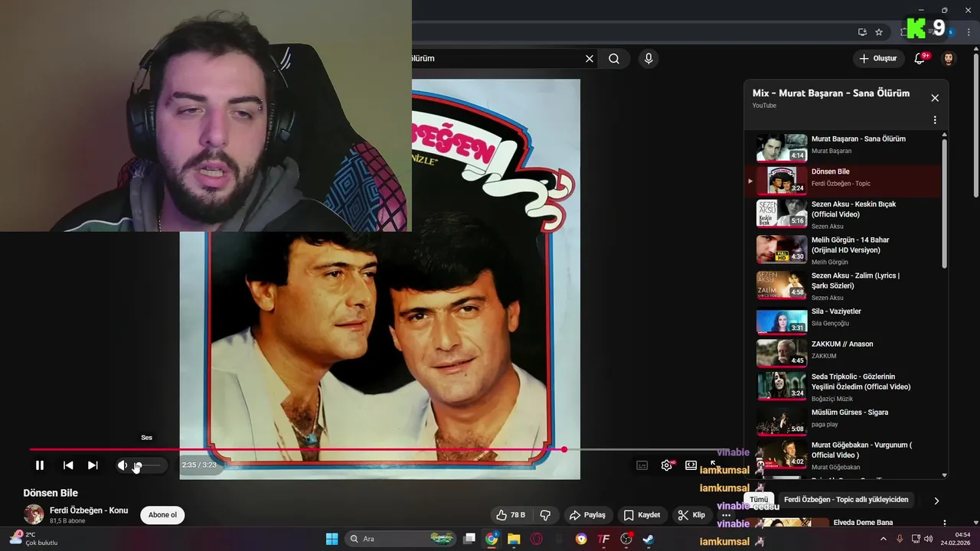This screenshot has width=980, height=551.
Task: Open the Mix playlist options menu
Action: pyautogui.click(x=935, y=120)
